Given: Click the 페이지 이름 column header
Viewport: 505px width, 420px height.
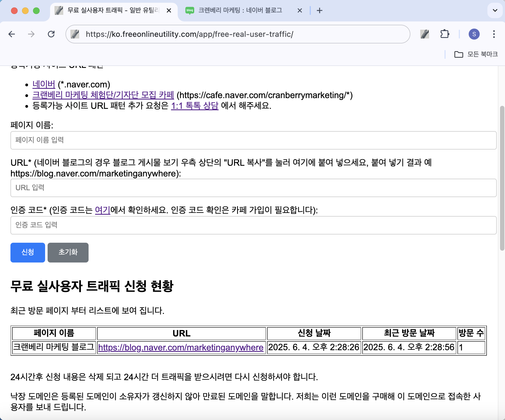Looking at the screenshot, I should [54, 333].
